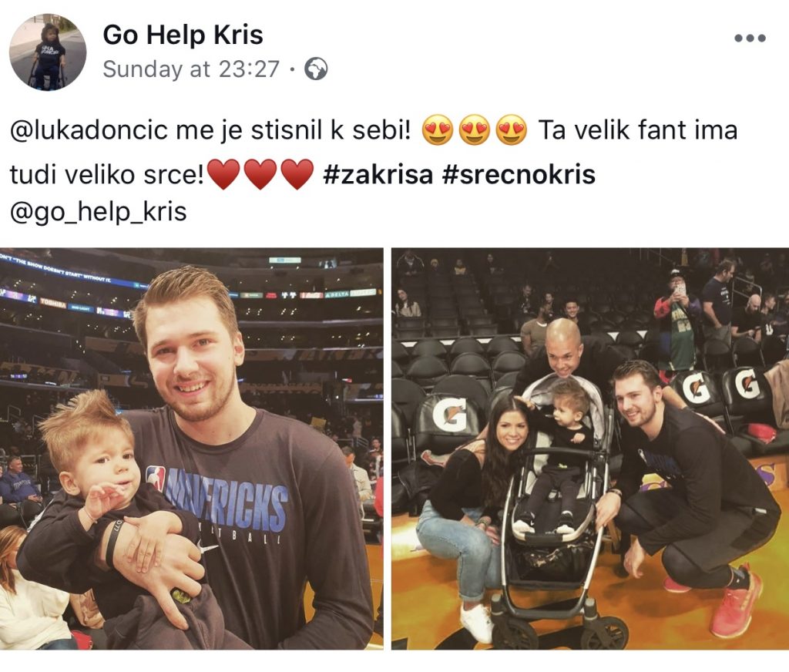The width and height of the screenshot is (789, 672).
Task: Click the 'Ta velik fant ima' text
Action: pos(637,130)
